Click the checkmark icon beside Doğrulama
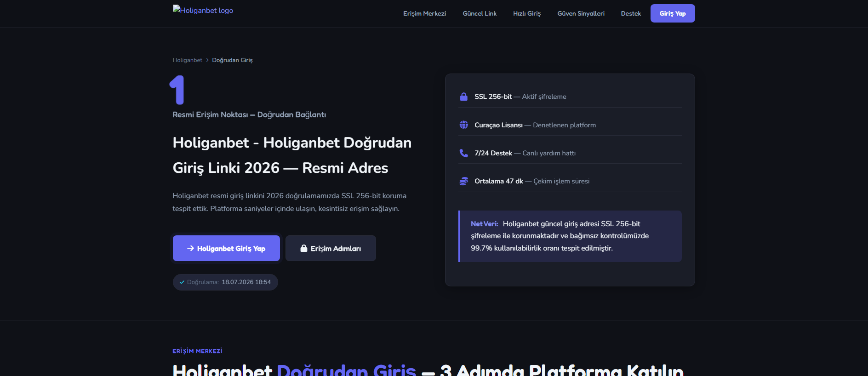The image size is (868, 376). [x=182, y=282]
